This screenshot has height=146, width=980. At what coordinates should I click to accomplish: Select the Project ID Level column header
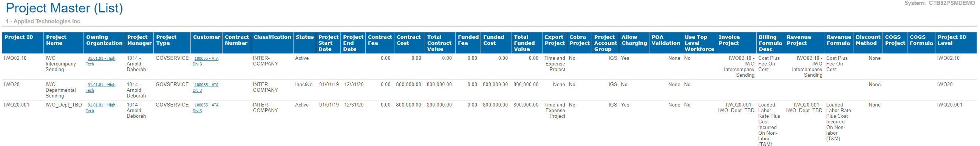(951, 40)
